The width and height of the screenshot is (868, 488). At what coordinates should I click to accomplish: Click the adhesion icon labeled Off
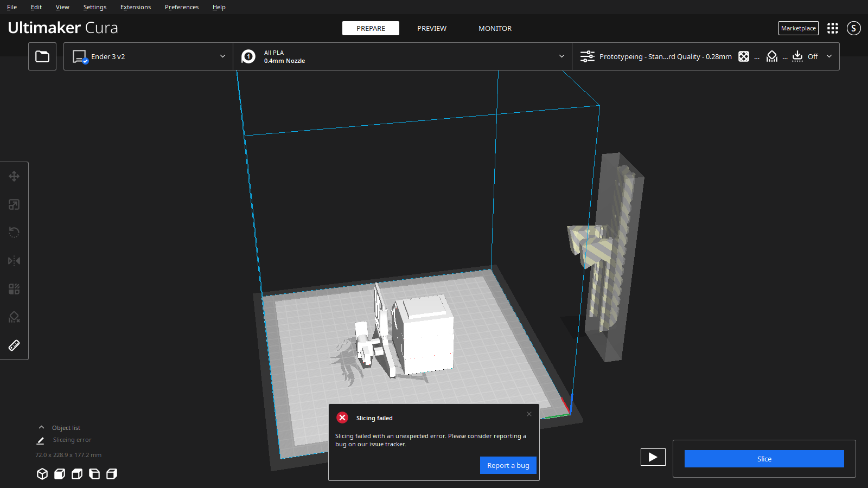click(797, 56)
